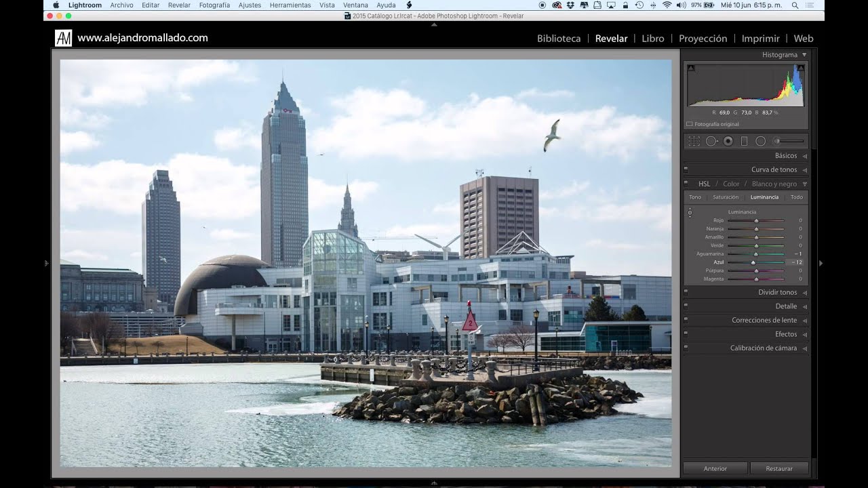Open the Revelar menu
The height and width of the screenshot is (488, 868).
tap(179, 5)
